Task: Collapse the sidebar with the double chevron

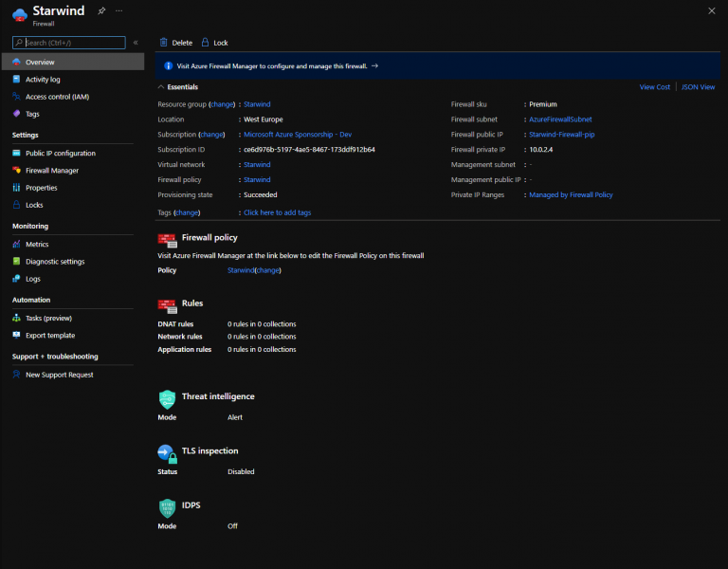Action: click(x=136, y=43)
